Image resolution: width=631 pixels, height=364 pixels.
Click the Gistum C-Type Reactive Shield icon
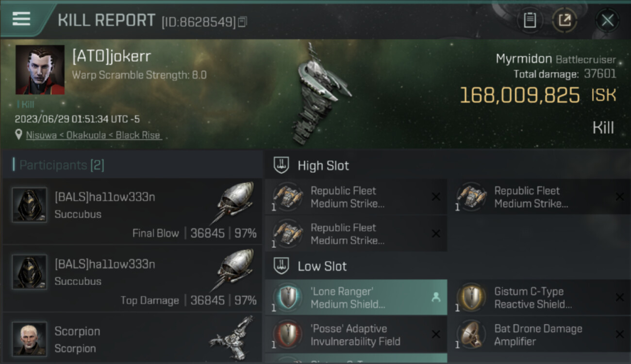point(471,297)
